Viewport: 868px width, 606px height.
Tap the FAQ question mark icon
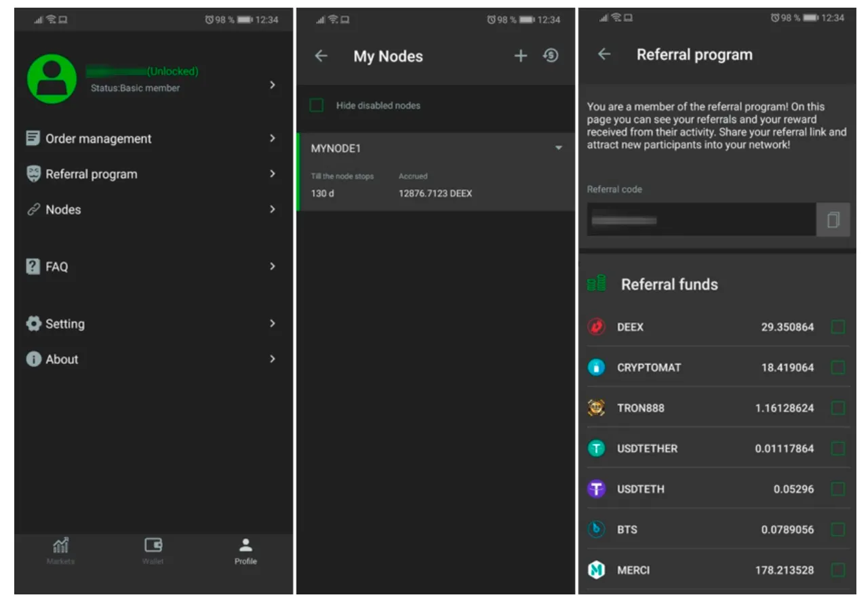tap(33, 266)
